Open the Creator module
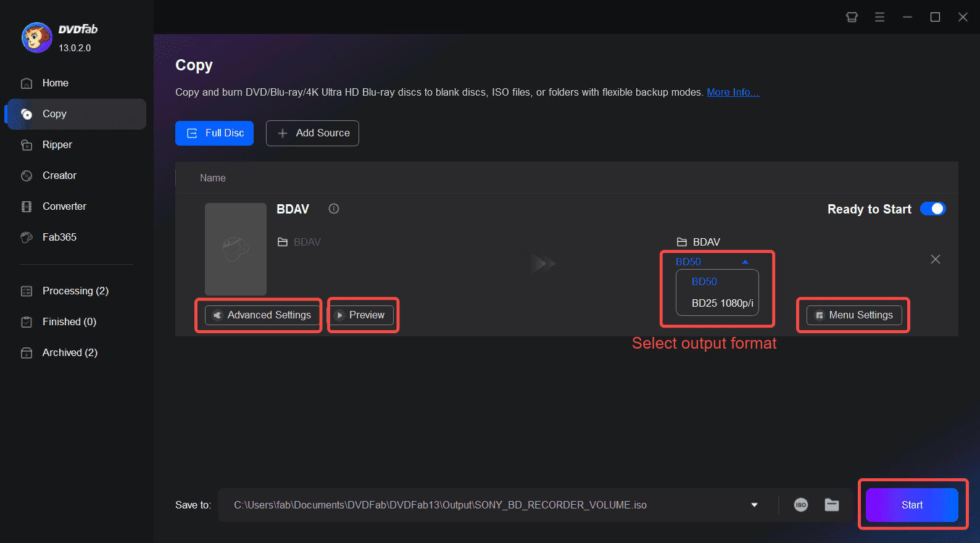The width and height of the screenshot is (980, 543). pyautogui.click(x=76, y=175)
